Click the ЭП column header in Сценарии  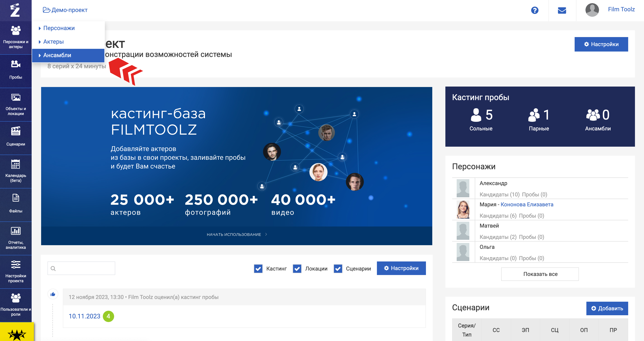tap(525, 330)
